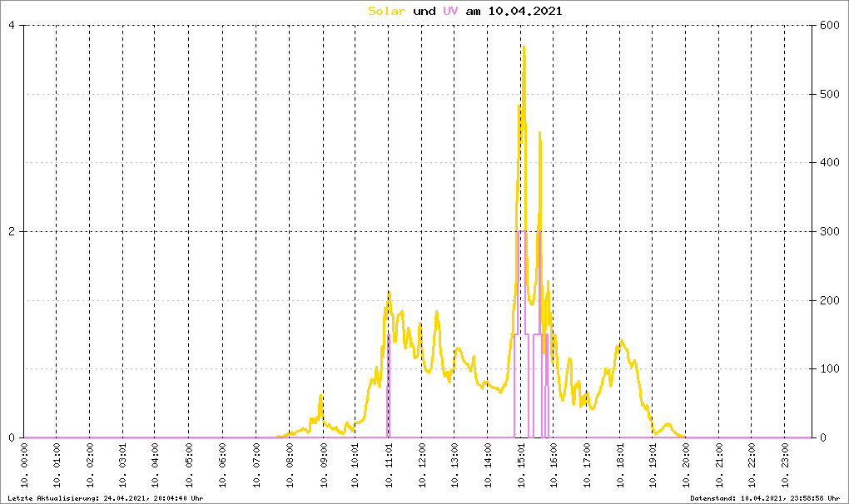Click the pink 'UV' word in the title
The width and height of the screenshot is (849, 504).
(450, 11)
